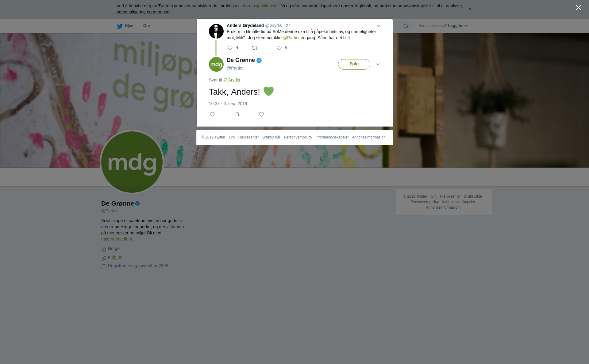Reply to Anders Grydeland's tweet

(230, 48)
